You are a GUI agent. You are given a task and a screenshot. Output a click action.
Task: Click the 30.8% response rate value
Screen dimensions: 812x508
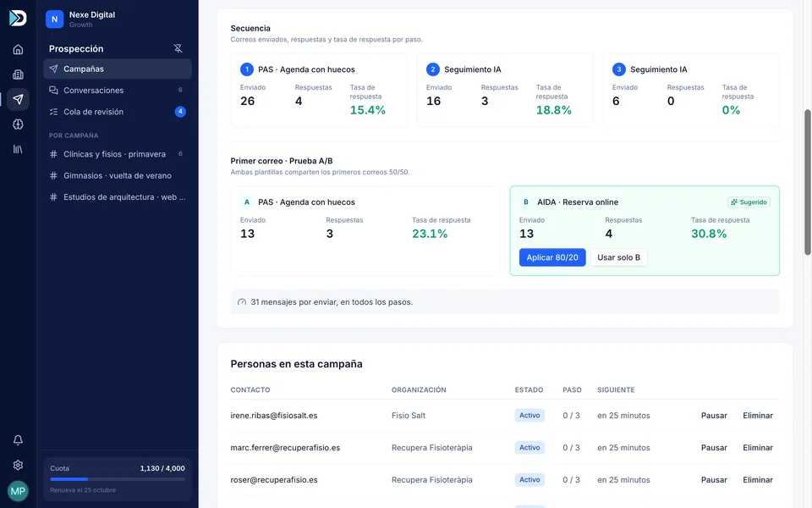click(709, 234)
